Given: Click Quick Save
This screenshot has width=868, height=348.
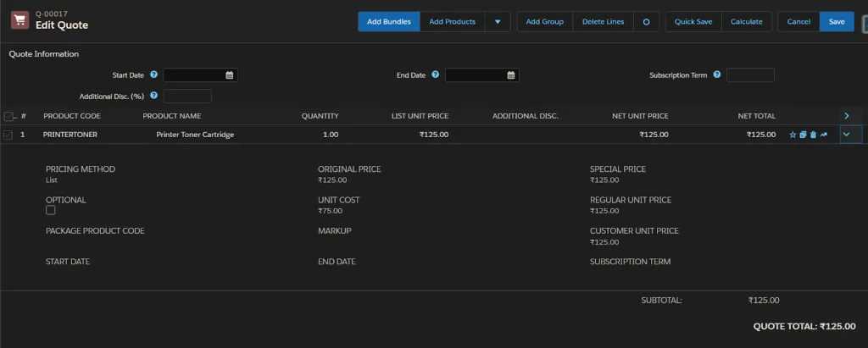Looking at the screenshot, I should (x=693, y=21).
